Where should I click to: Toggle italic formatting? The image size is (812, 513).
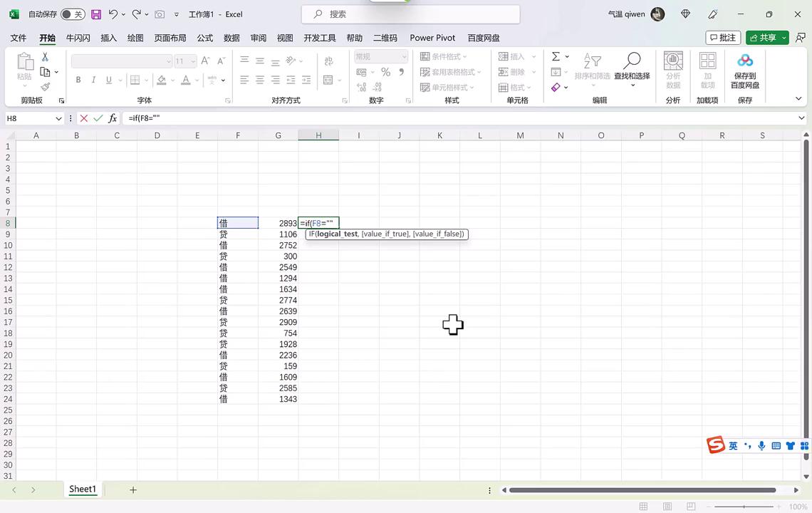pos(93,79)
